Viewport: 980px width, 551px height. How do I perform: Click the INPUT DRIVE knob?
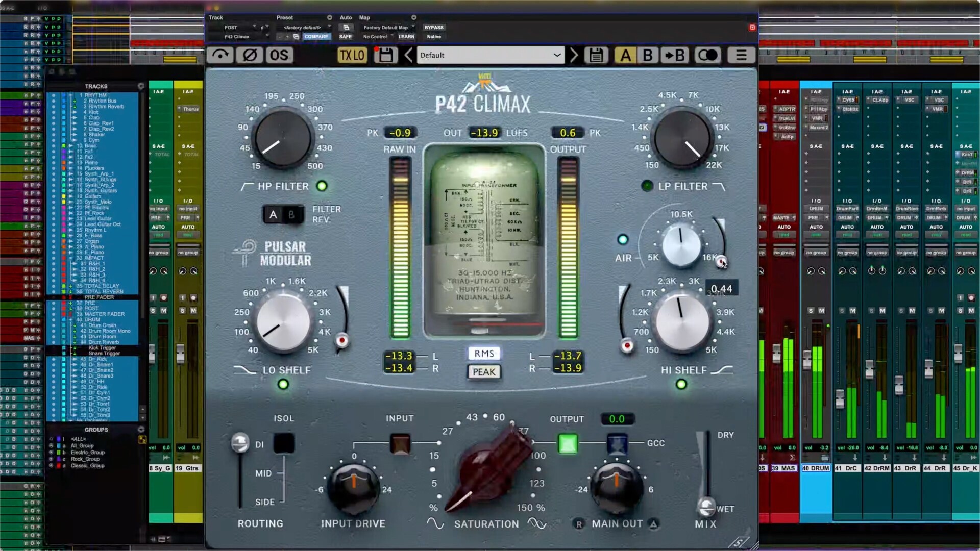point(353,489)
